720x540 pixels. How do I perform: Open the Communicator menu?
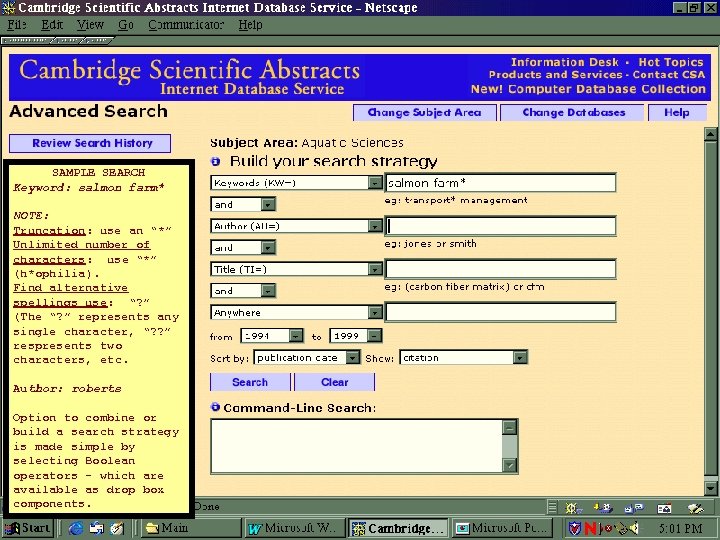tap(186, 25)
